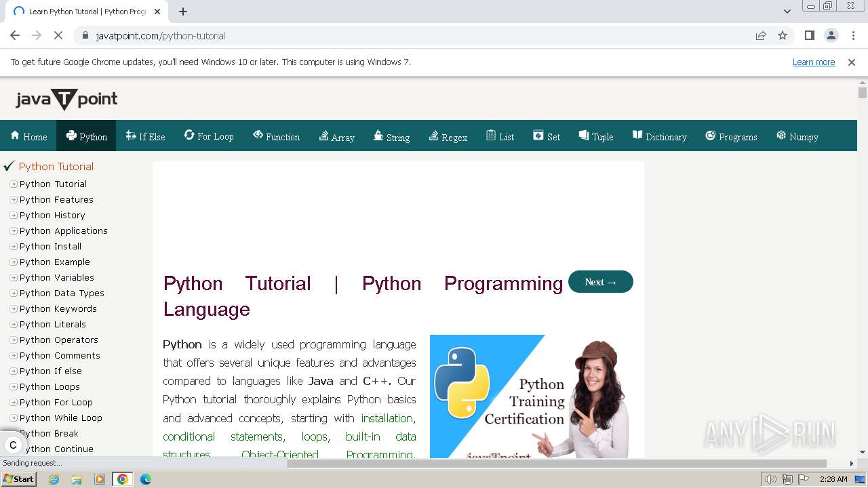Viewport: 868px width, 488px height.
Task: Click the Programs icon in navigation bar
Action: coord(711,136)
